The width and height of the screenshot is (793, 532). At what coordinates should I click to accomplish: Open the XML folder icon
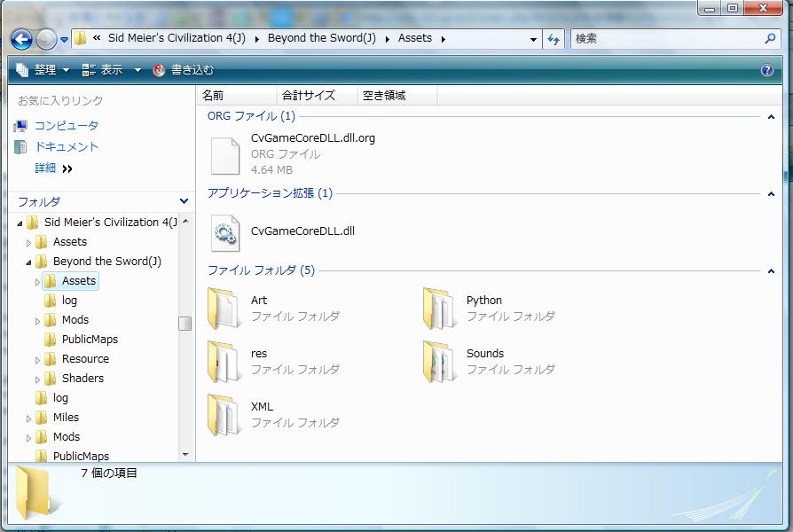[x=224, y=415]
